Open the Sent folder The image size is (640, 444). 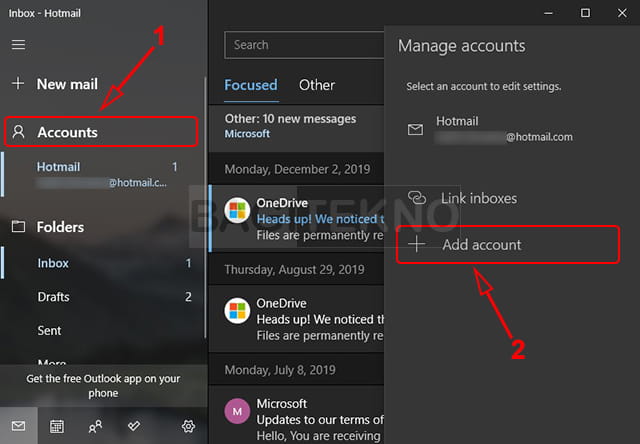pyautogui.click(x=102, y=330)
